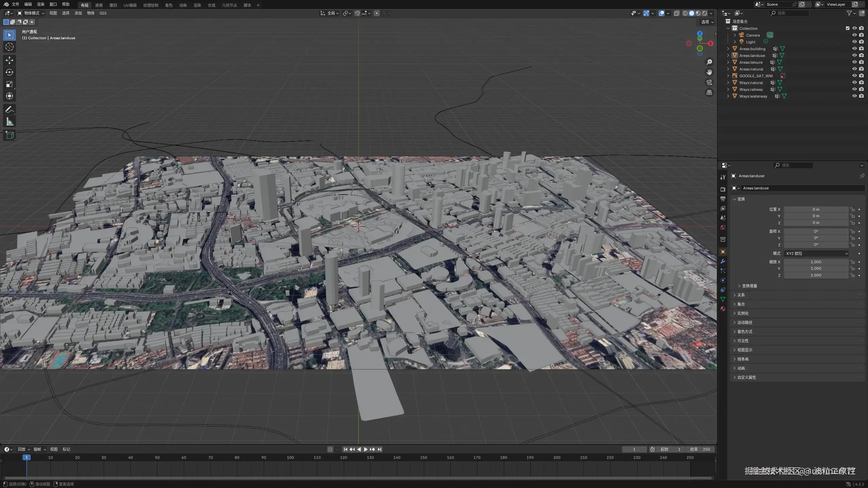Toggle visibility of GOOGLE_SAT_WM object
The width and height of the screenshot is (868, 488).
(x=854, y=76)
